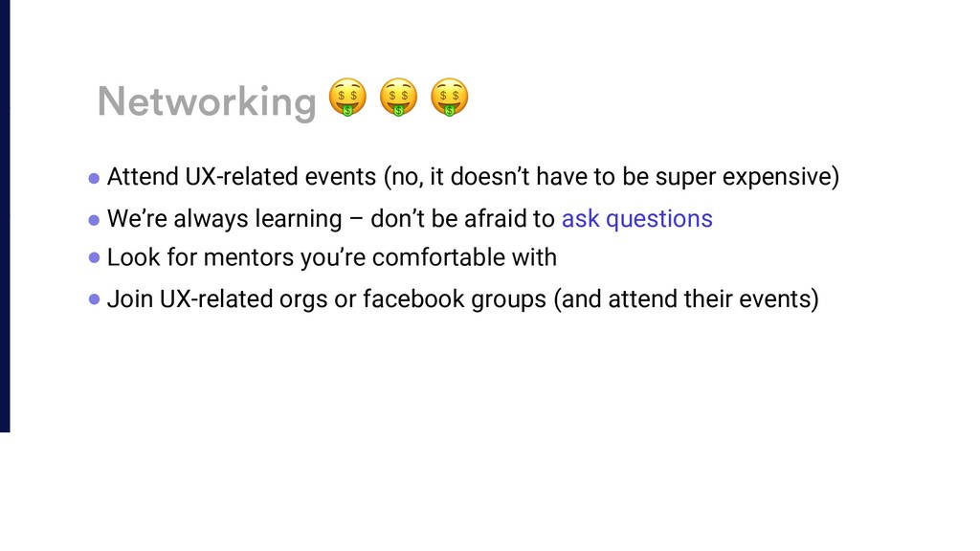Click the first money-mouth emoji after Networking
The height and width of the screenshot is (551, 980).
[x=347, y=98]
